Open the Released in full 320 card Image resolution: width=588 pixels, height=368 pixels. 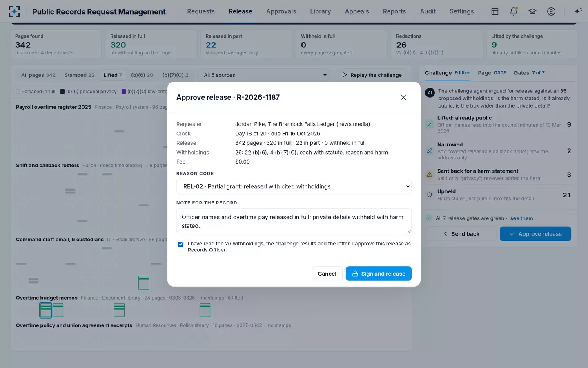coord(151,44)
